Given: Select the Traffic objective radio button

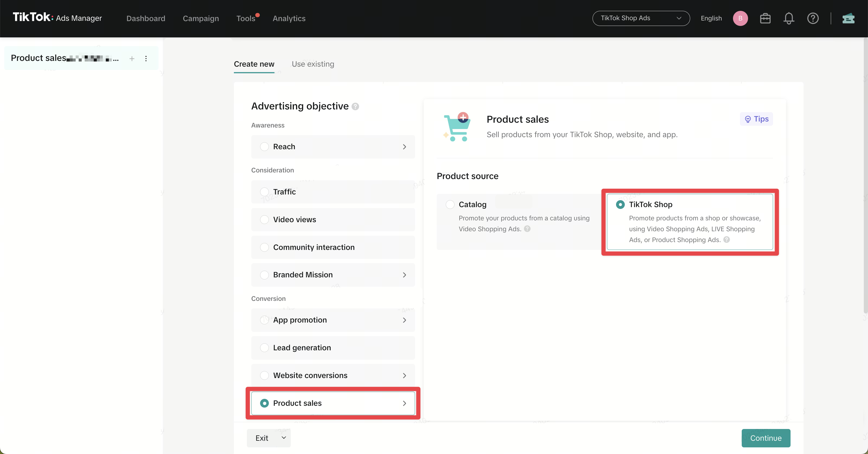Looking at the screenshot, I should pos(265,192).
